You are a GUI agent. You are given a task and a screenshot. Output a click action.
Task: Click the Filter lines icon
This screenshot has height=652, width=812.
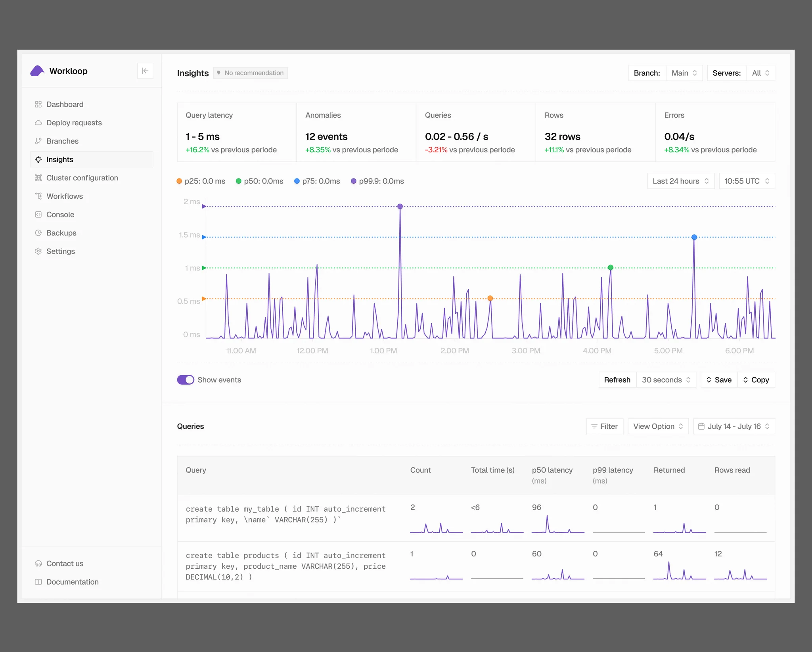594,426
